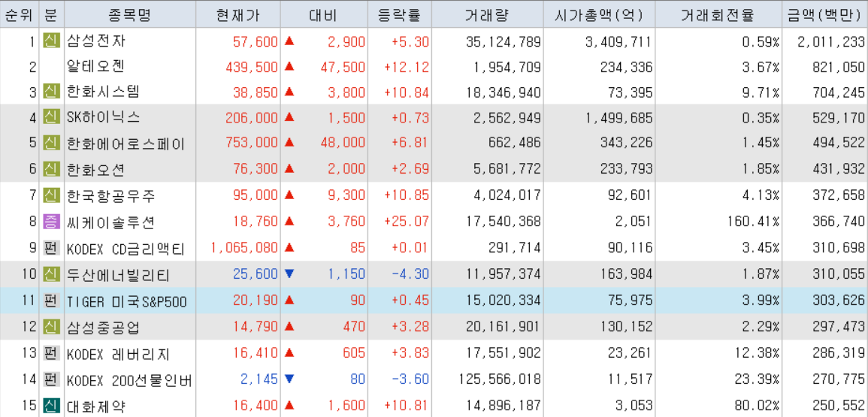Screen dimensions: 868x417
Task: Click the blue down arrow in 두산에너빌리티 row
Action: (289, 273)
